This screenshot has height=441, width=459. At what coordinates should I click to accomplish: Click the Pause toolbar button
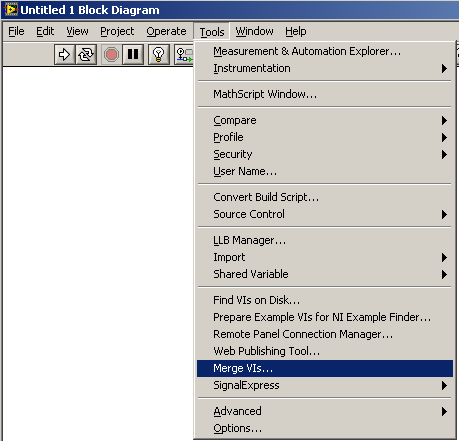(x=133, y=54)
